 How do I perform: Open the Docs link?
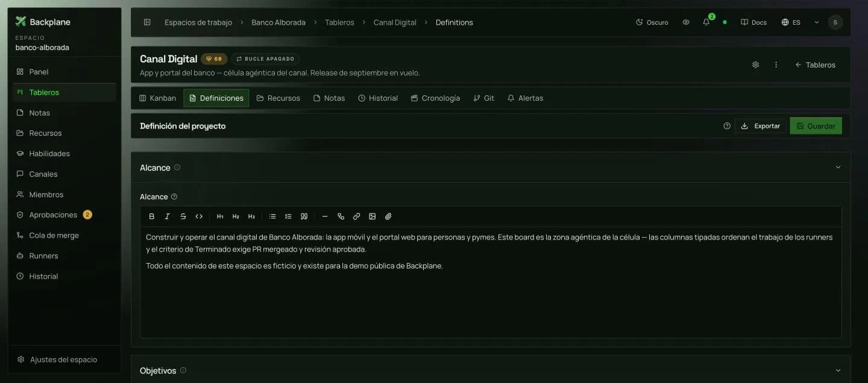753,22
